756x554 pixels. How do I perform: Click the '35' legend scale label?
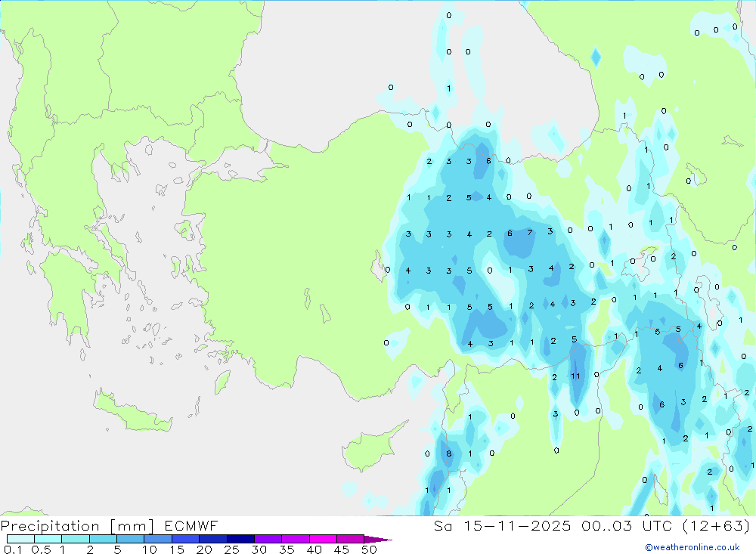(x=287, y=549)
